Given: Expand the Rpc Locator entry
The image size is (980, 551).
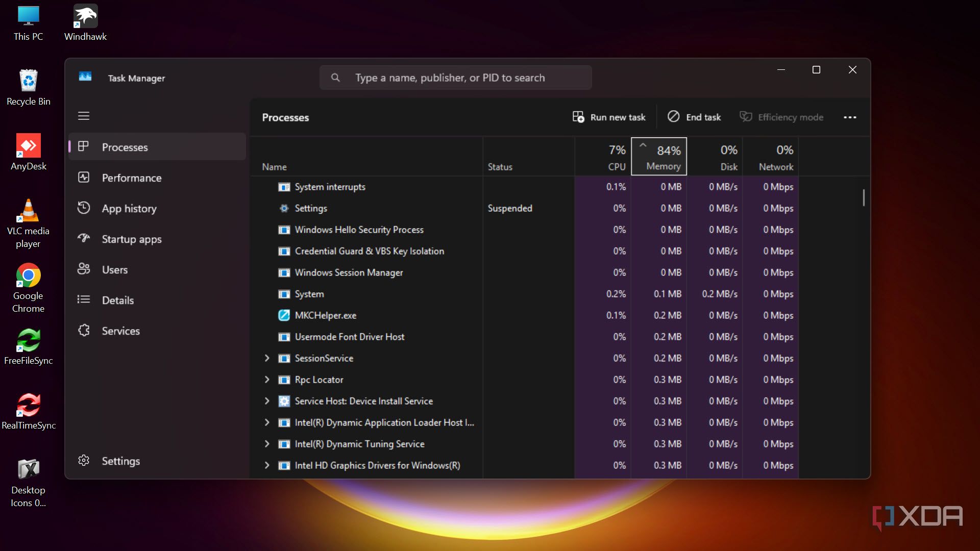Looking at the screenshot, I should pos(266,380).
